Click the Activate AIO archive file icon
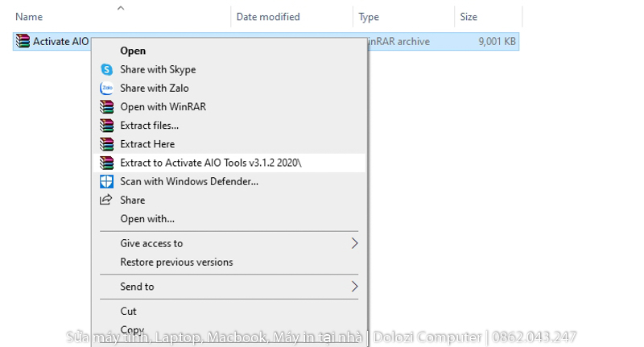 click(x=23, y=42)
